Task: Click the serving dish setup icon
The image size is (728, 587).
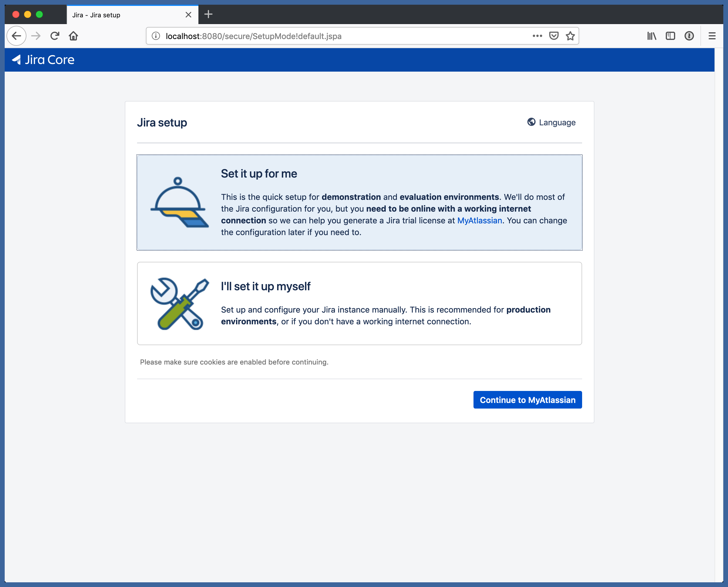Action: click(178, 202)
